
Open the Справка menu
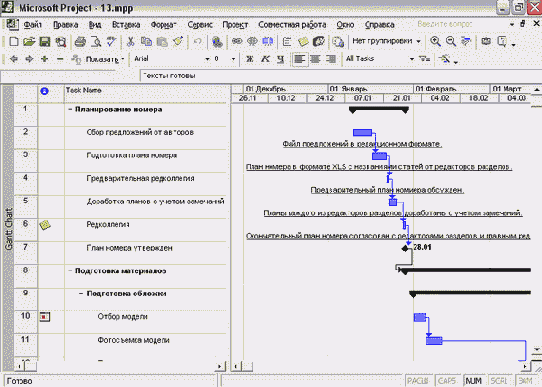coord(379,25)
